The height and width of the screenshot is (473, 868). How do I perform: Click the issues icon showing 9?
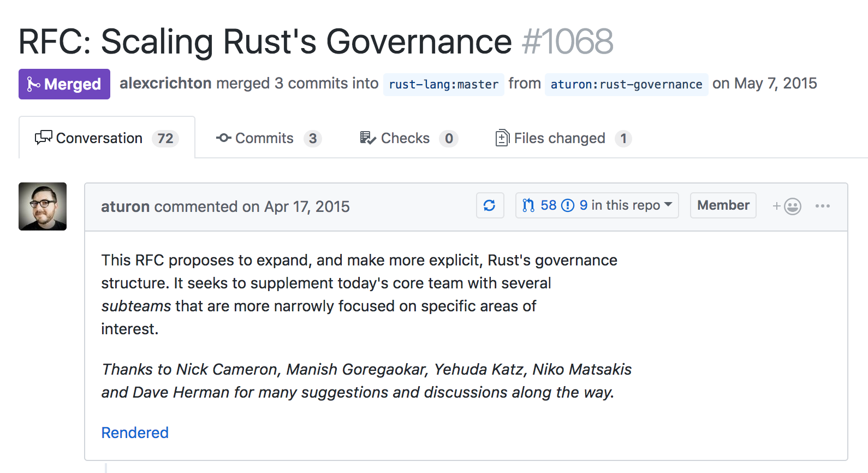tap(568, 205)
